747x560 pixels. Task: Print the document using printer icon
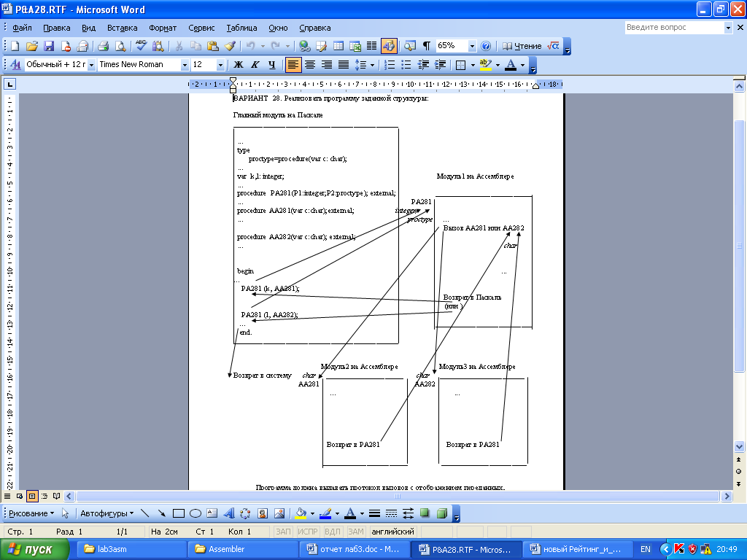104,46
